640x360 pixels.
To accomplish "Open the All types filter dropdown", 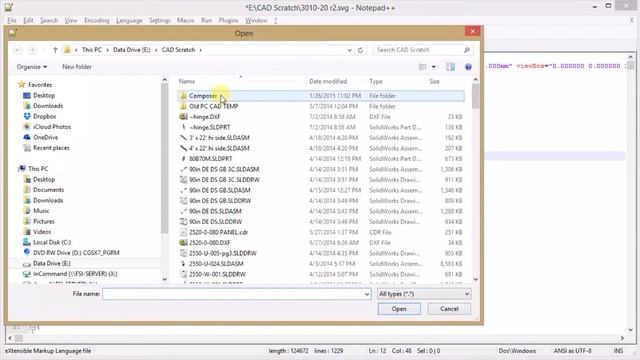I will (x=424, y=294).
